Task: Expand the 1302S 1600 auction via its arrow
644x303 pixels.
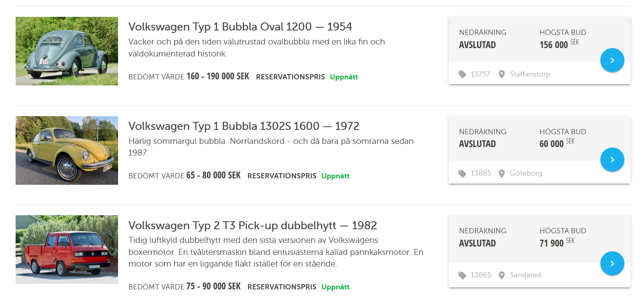Action: tap(612, 159)
